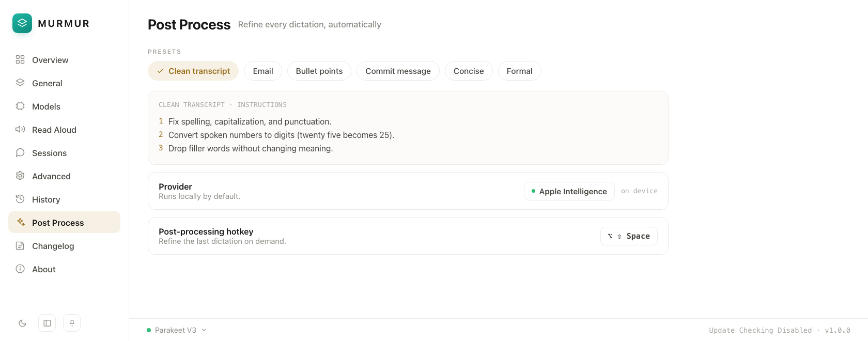Collapse sidebar with panel icon
This screenshot has height=341, width=868.
pyautogui.click(x=47, y=323)
